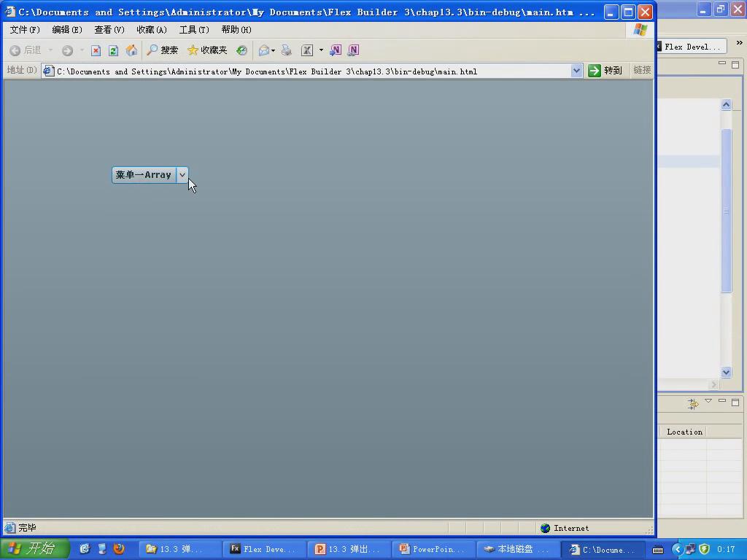The height and width of the screenshot is (560, 747).
Task: Switch to Flex Deve... taskbar button
Action: click(x=265, y=549)
